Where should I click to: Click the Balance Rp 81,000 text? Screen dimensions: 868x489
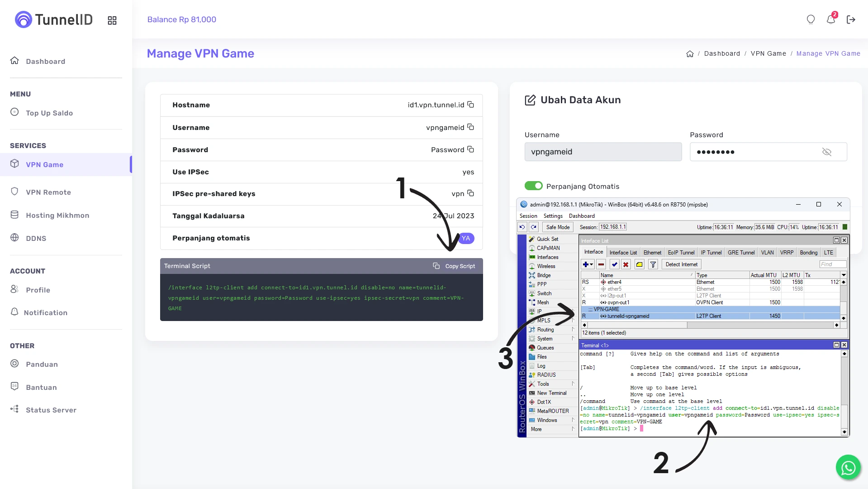tap(182, 19)
